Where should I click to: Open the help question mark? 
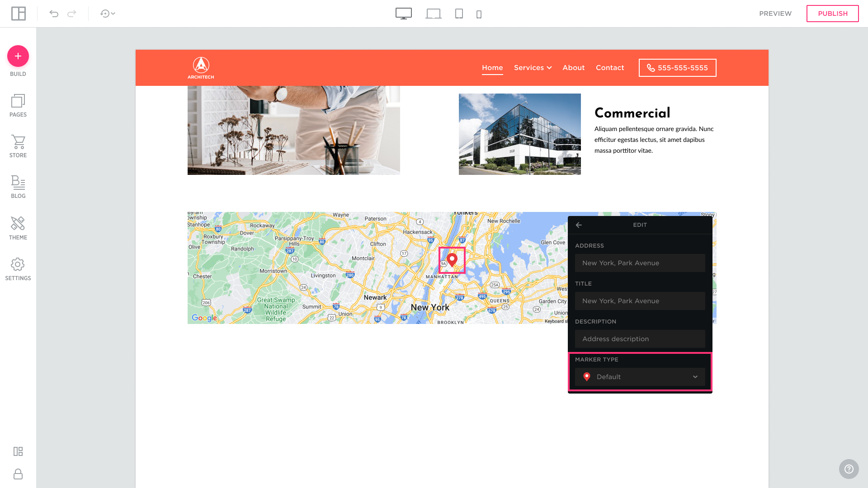coord(849,469)
